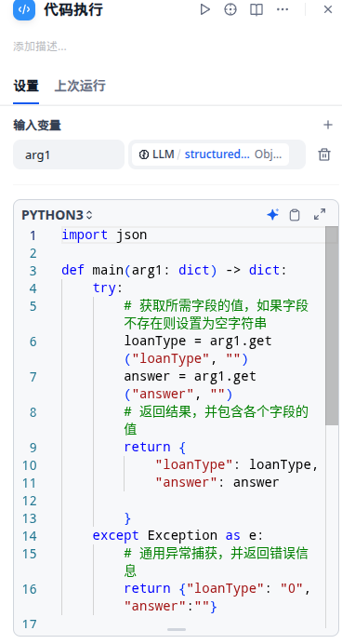Open the PYTHON3 language dropdown

[57, 215]
